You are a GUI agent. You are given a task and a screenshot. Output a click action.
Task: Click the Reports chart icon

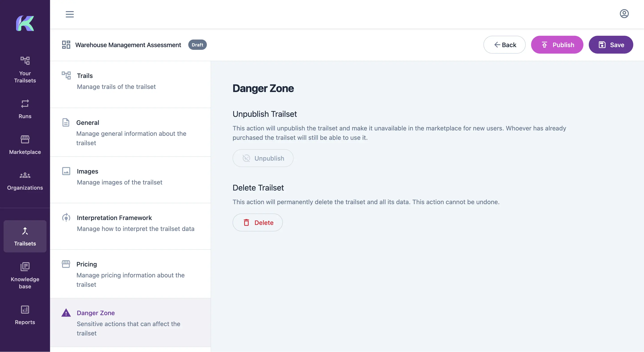point(25,310)
